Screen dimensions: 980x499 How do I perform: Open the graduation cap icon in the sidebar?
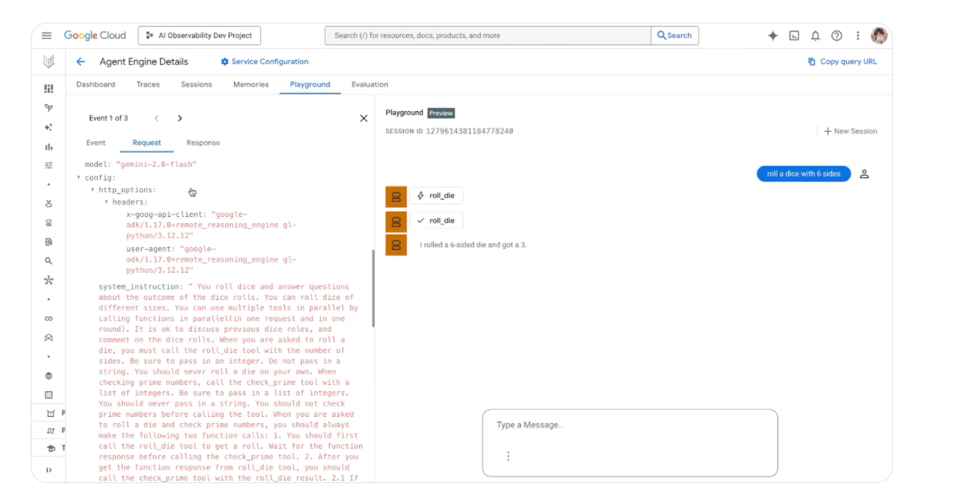click(x=51, y=448)
